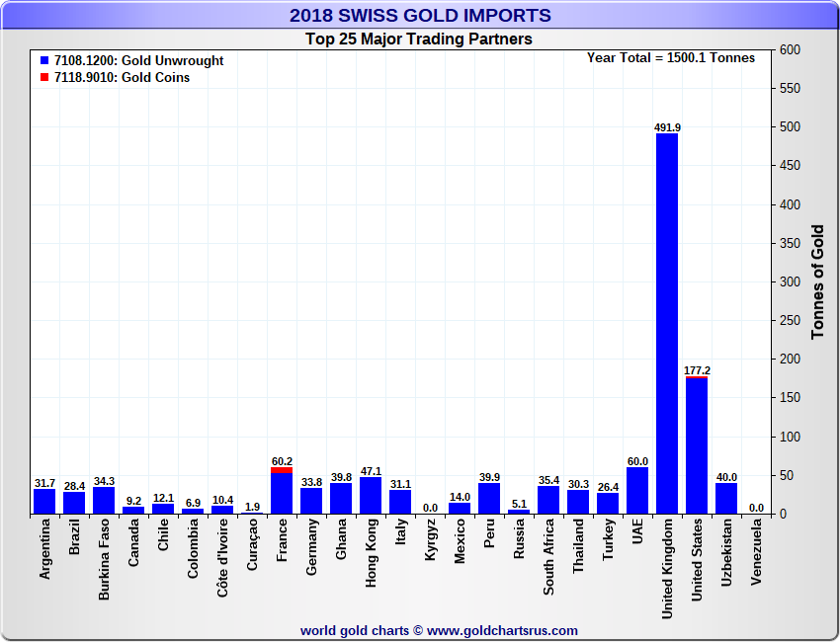Click the '40.0' value above Uzbekistan
Viewport: 840px width, 642px height.
[x=727, y=476]
